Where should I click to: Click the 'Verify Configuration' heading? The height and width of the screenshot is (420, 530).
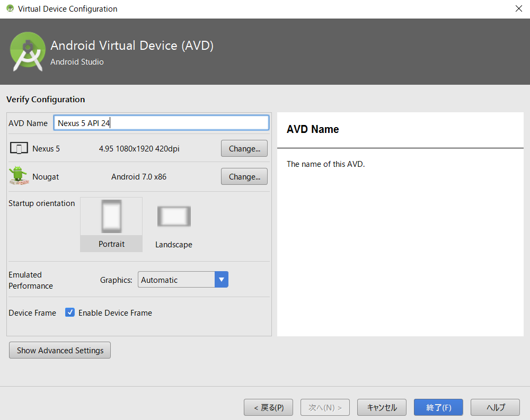click(x=46, y=100)
